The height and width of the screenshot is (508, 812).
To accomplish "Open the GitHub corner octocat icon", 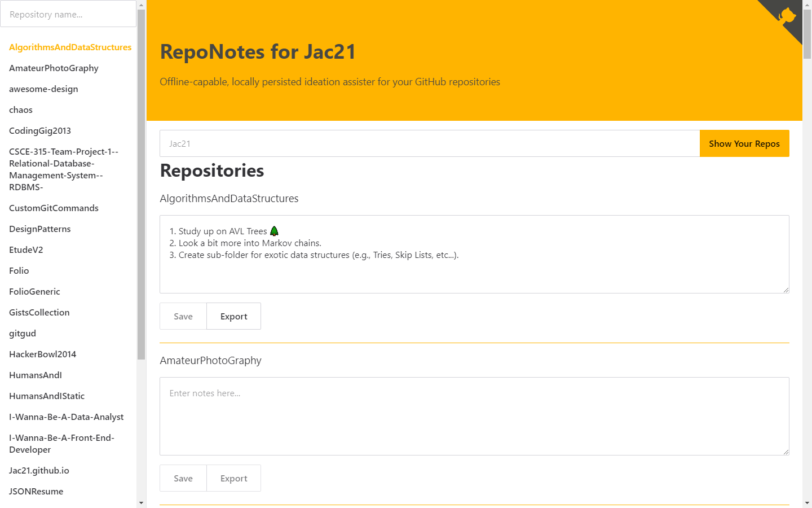I will [786, 16].
